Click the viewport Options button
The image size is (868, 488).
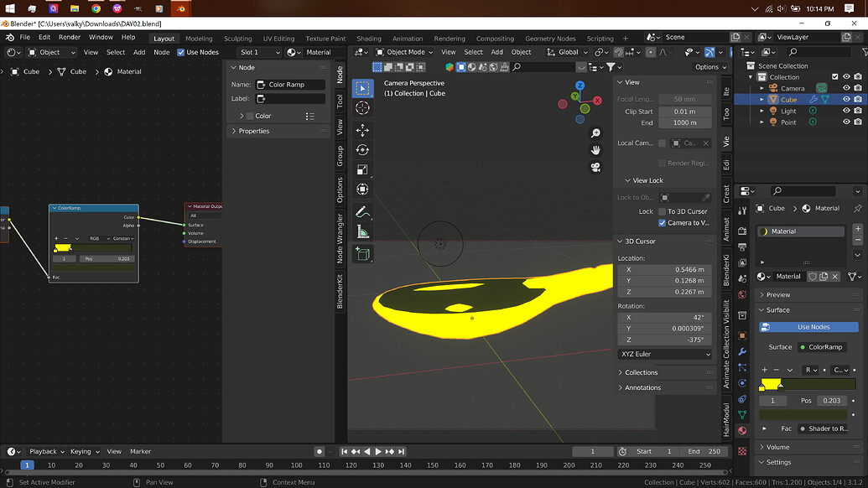click(x=710, y=67)
